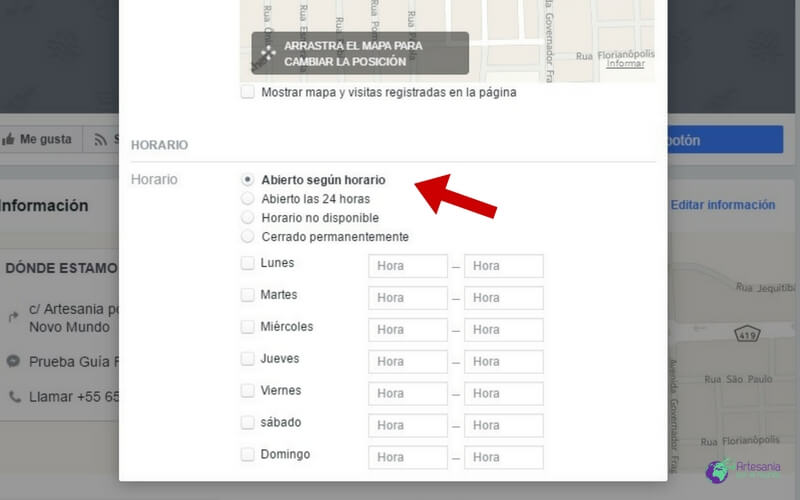Tick the Miércoles checkbox

(x=247, y=328)
